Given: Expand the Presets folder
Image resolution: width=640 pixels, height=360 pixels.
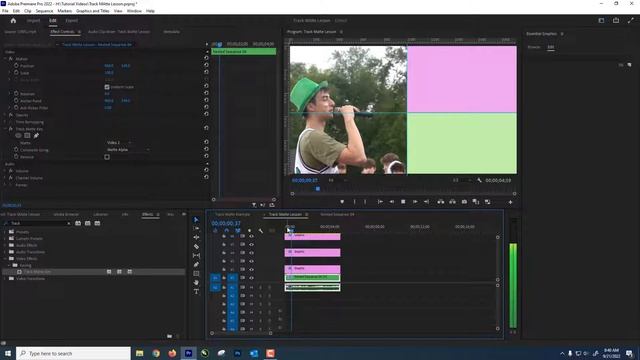Looking at the screenshot, I should [5, 232].
